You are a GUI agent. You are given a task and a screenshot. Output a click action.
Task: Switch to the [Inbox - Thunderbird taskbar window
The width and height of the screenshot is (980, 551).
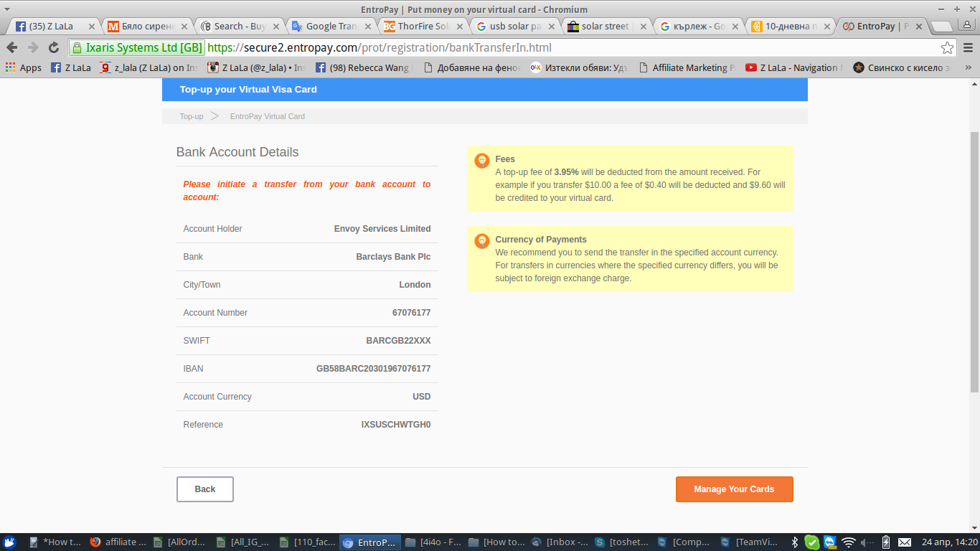tap(561, 542)
